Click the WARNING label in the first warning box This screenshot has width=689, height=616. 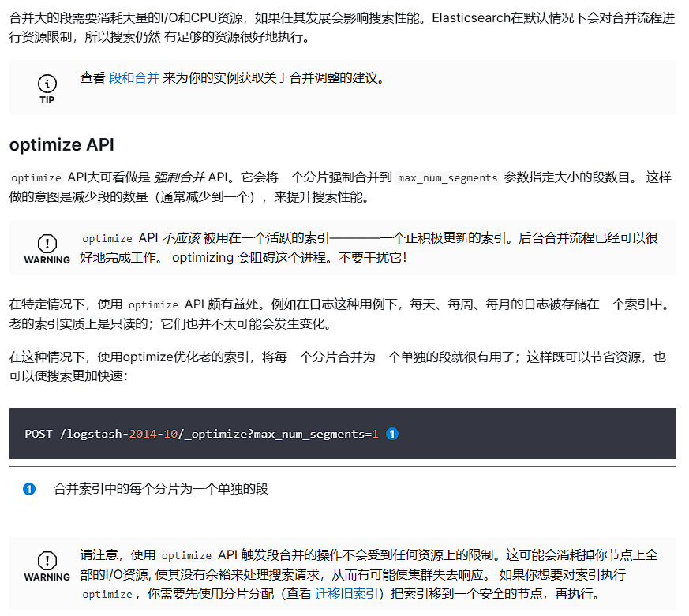point(47,259)
